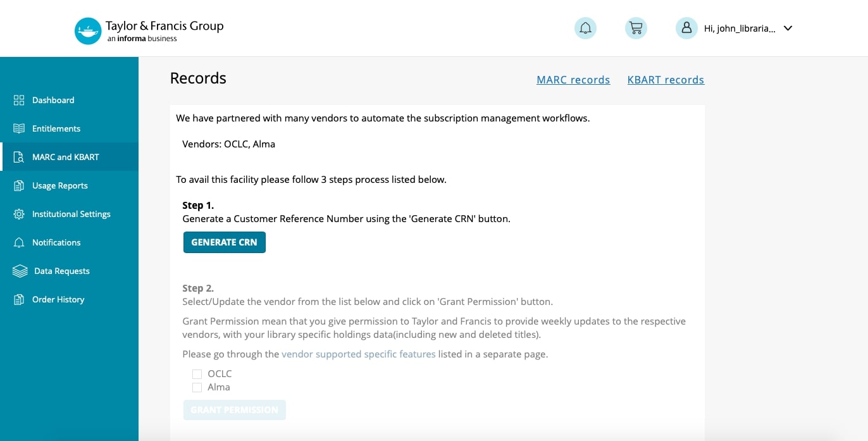This screenshot has height=441, width=868.
Task: Click the sidebar Notifications bell icon
Action: point(19,242)
